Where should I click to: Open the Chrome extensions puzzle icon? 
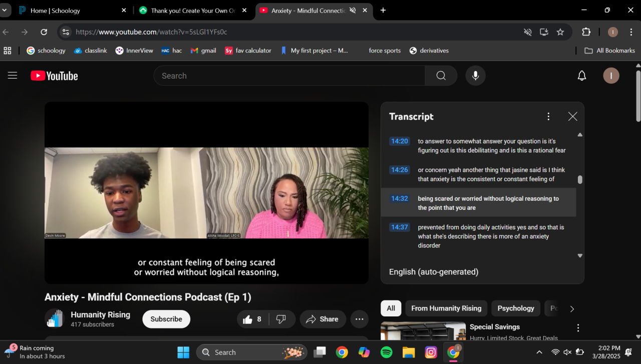click(586, 32)
